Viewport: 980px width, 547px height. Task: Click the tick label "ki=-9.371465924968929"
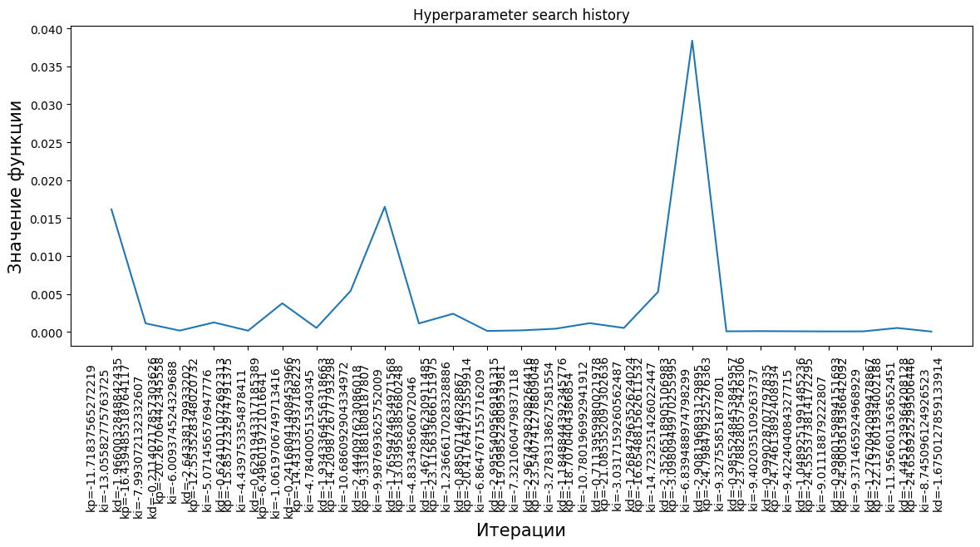[855, 439]
